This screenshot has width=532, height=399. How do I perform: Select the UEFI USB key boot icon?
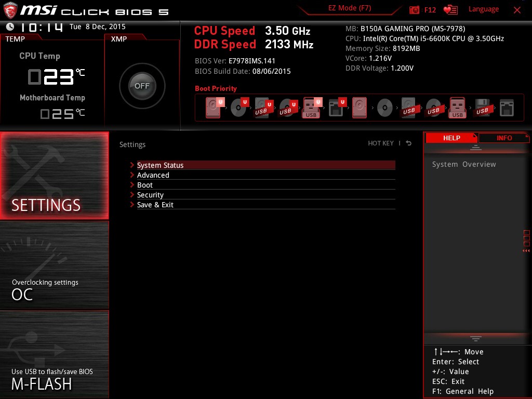pos(312,108)
